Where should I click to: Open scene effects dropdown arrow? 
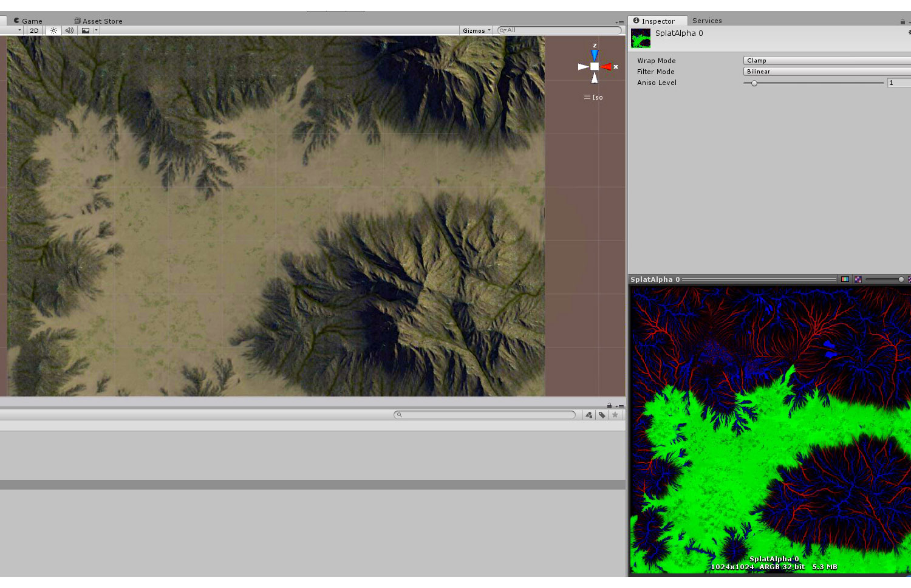pos(96,30)
